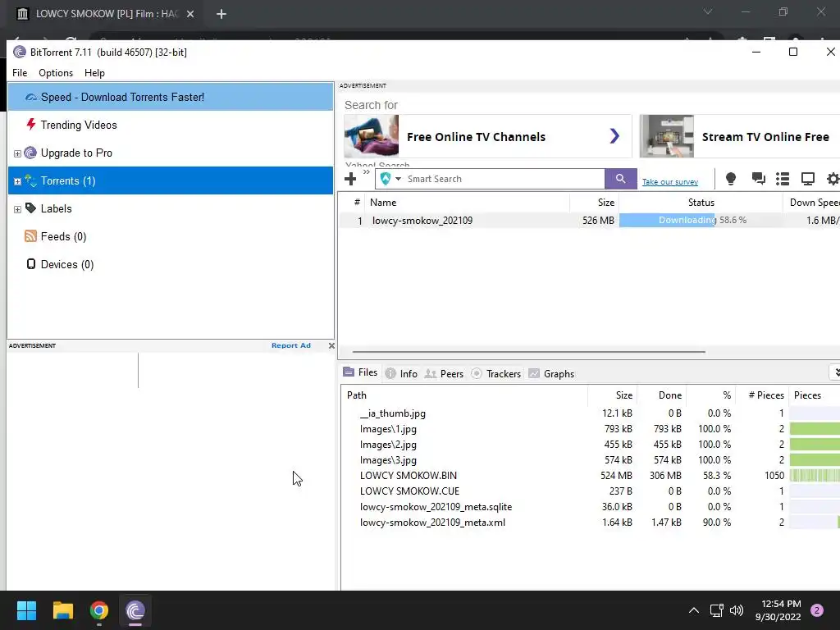
Task: Select Speed - Download Torrents Faster!
Action: [x=171, y=97]
